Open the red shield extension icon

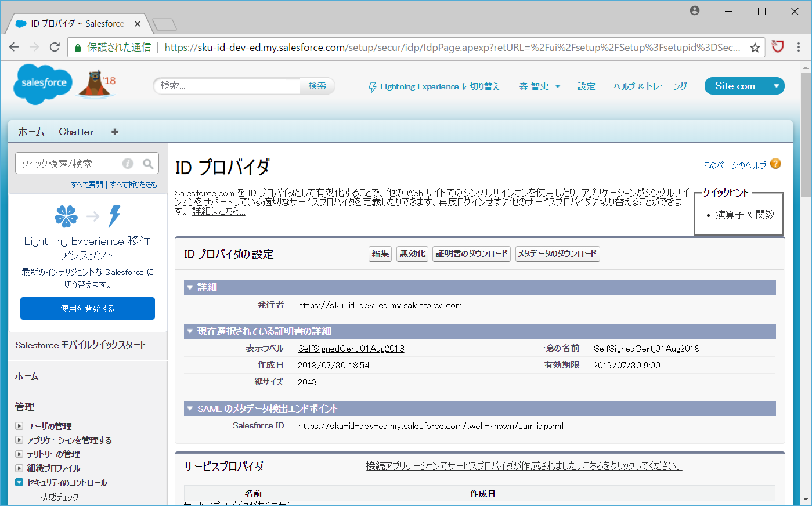click(778, 47)
